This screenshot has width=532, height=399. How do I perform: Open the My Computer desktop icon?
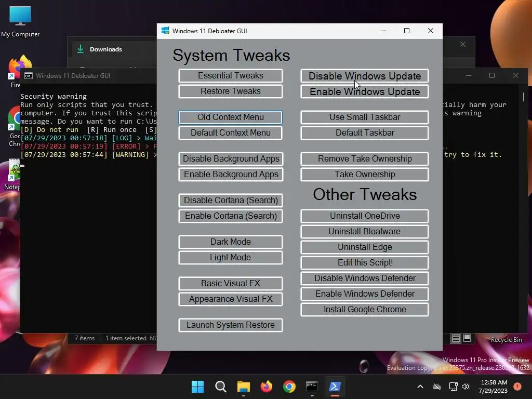point(20,22)
